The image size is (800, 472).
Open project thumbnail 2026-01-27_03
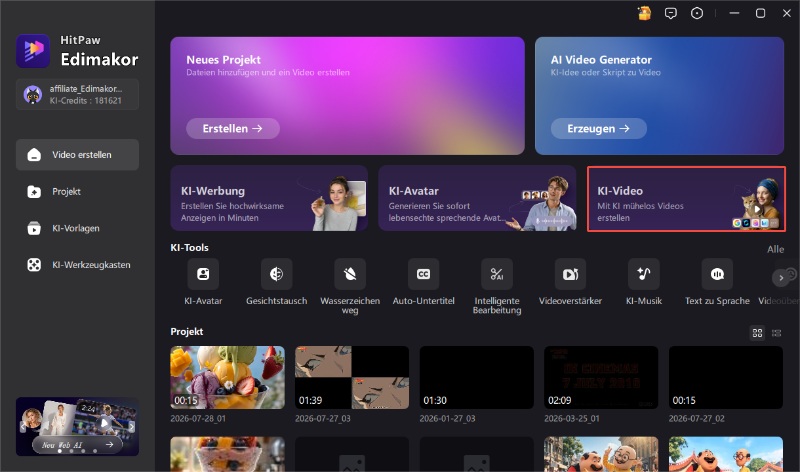477,378
